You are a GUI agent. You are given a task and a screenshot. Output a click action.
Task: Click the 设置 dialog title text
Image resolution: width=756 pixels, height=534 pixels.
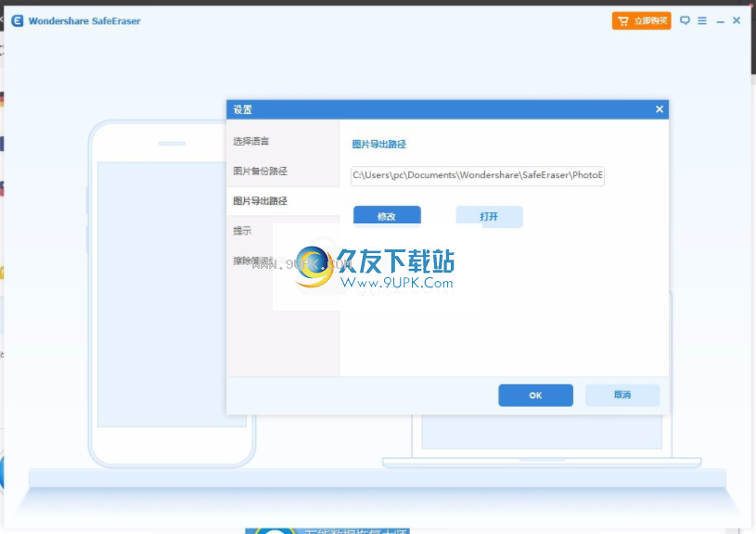coord(242,110)
